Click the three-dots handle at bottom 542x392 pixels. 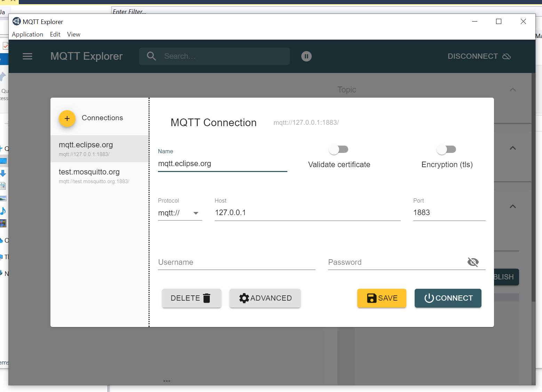pyautogui.click(x=167, y=381)
